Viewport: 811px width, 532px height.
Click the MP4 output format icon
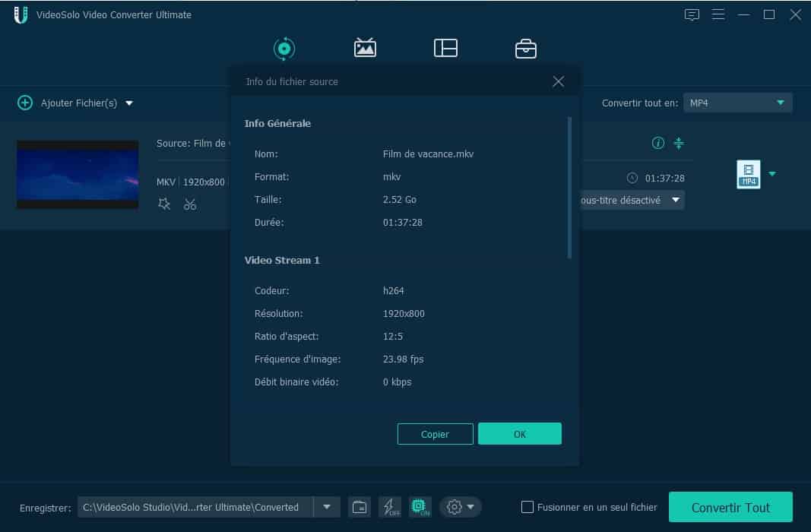tap(749, 174)
